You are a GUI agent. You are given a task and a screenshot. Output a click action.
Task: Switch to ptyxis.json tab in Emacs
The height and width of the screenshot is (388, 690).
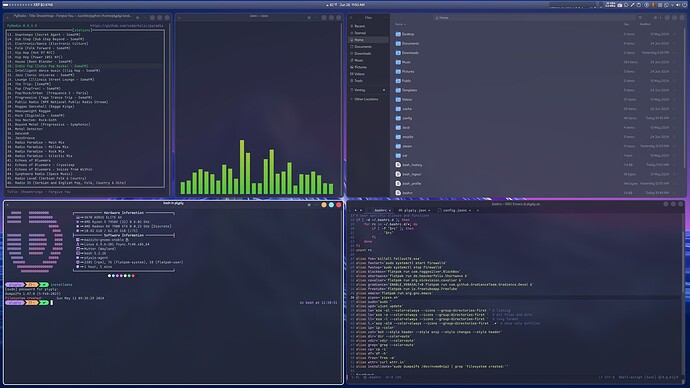click(x=413, y=210)
